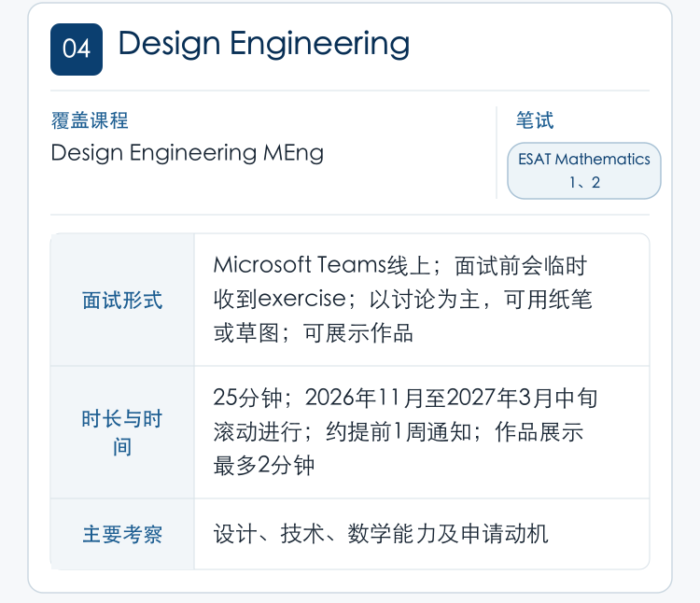Viewport: 700px width, 603px height.
Task: Click the 04 number badge
Action: (x=77, y=49)
